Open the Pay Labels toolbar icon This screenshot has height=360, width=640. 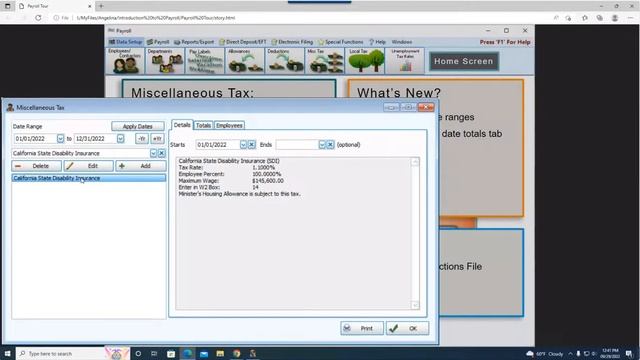point(204,61)
